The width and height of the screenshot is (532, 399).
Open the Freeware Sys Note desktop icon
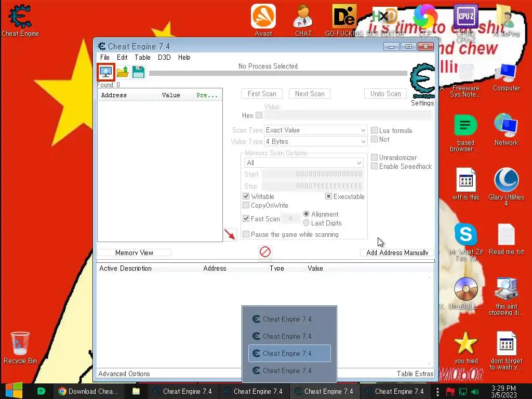(465, 81)
